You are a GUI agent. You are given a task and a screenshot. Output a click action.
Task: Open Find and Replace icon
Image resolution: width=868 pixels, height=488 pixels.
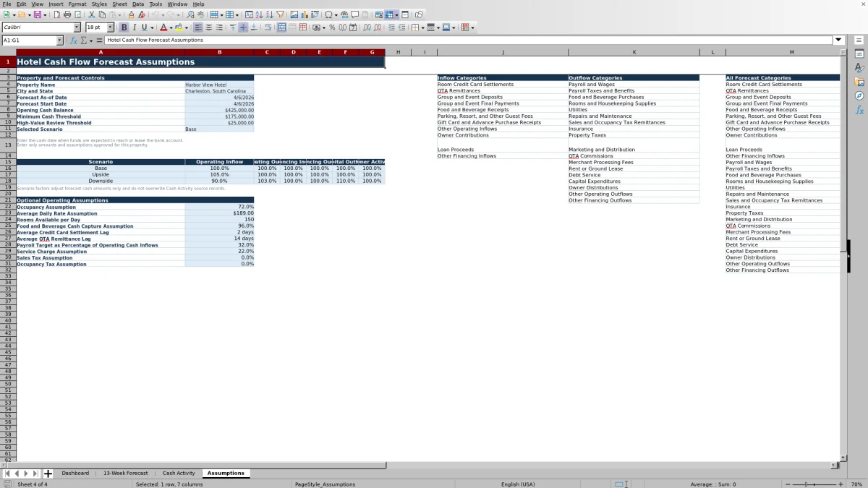190,14
